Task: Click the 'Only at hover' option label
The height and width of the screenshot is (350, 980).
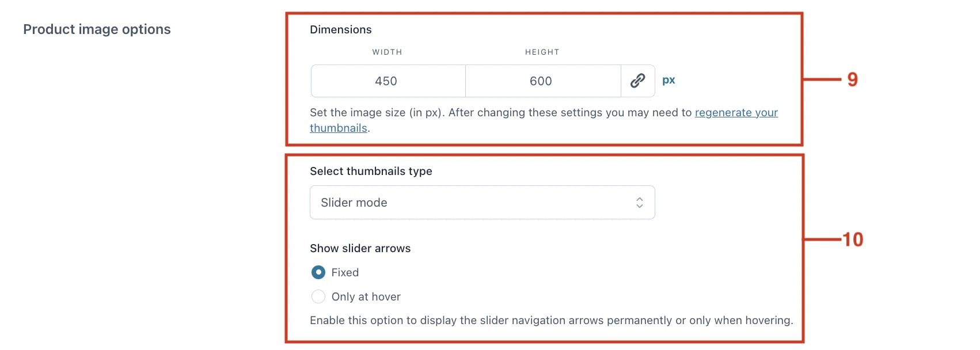Action: click(x=366, y=296)
